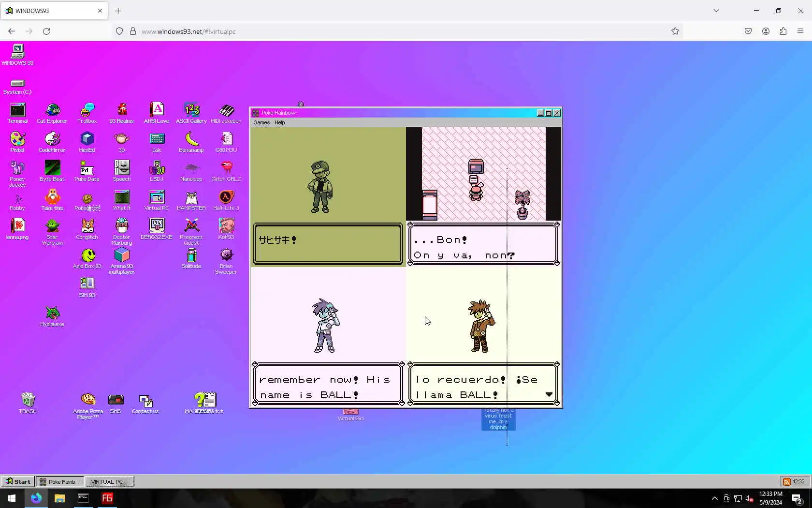Open the Brian Sweeper icon
This screenshot has height=508, width=812.
(x=226, y=262)
